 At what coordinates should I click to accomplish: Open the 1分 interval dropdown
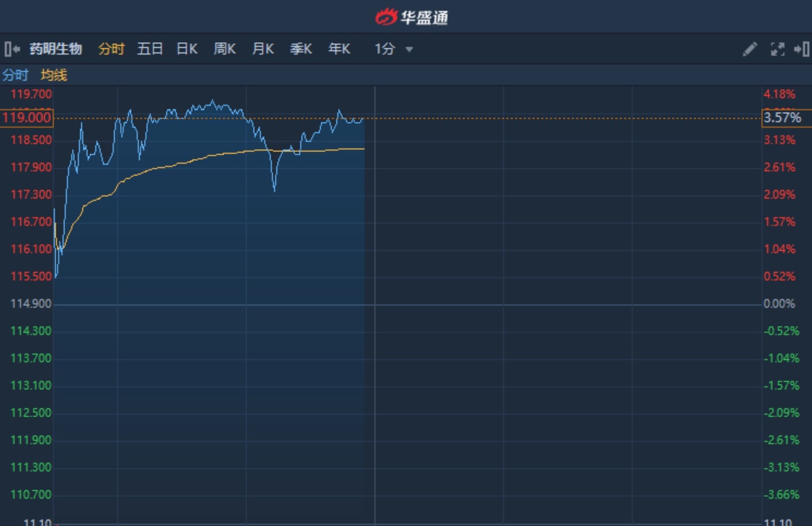pos(385,49)
